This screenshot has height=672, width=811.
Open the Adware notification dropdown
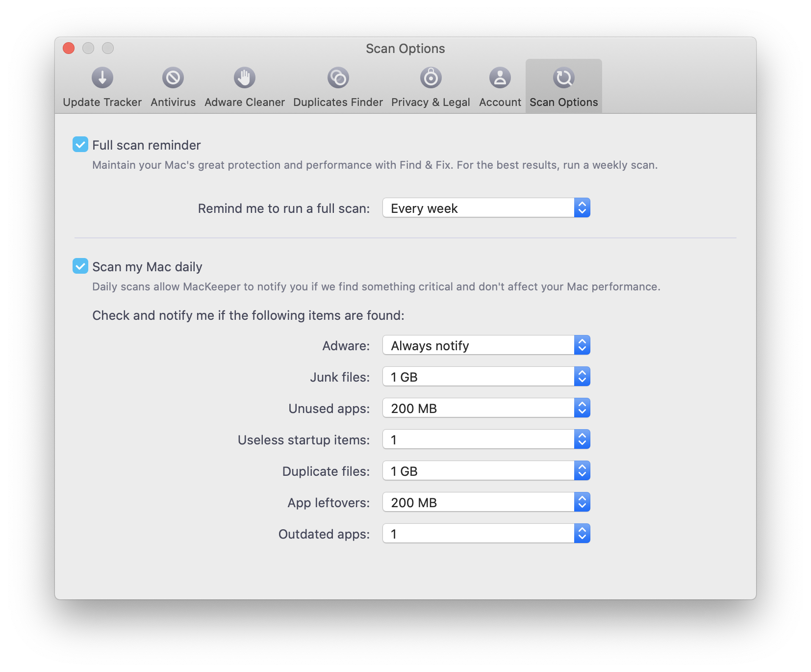point(486,345)
